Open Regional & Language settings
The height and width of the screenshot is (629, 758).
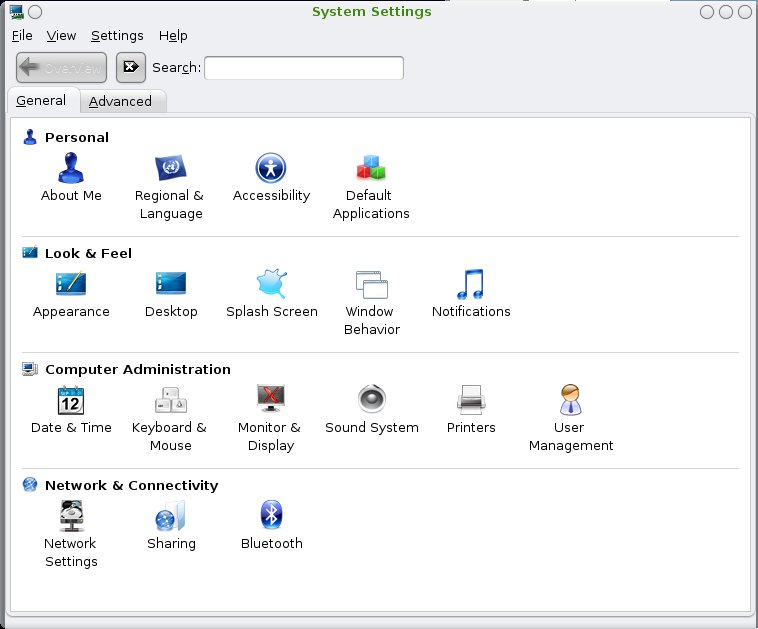[x=171, y=169]
